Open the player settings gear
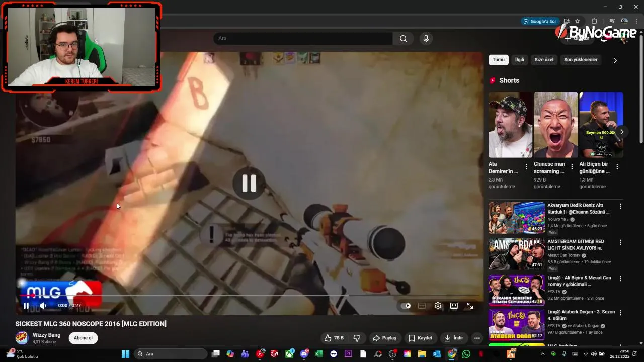This screenshot has width=644, height=362. 438,306
